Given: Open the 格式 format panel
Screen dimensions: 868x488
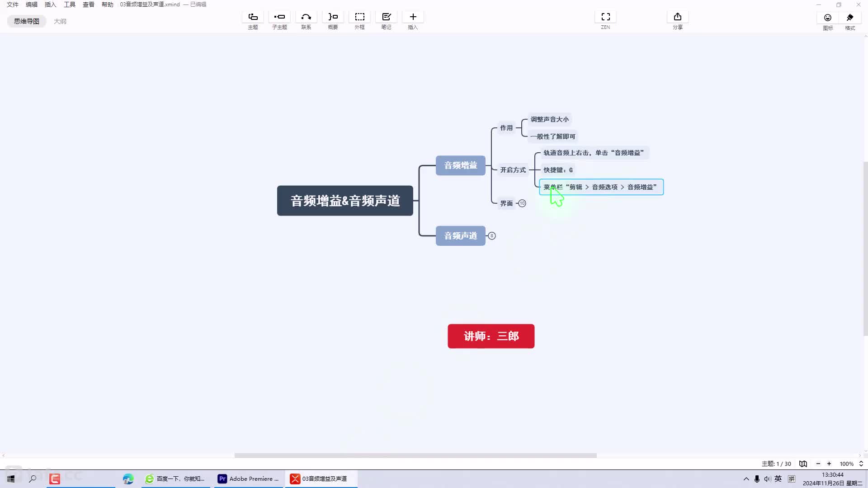Looking at the screenshot, I should [850, 21].
